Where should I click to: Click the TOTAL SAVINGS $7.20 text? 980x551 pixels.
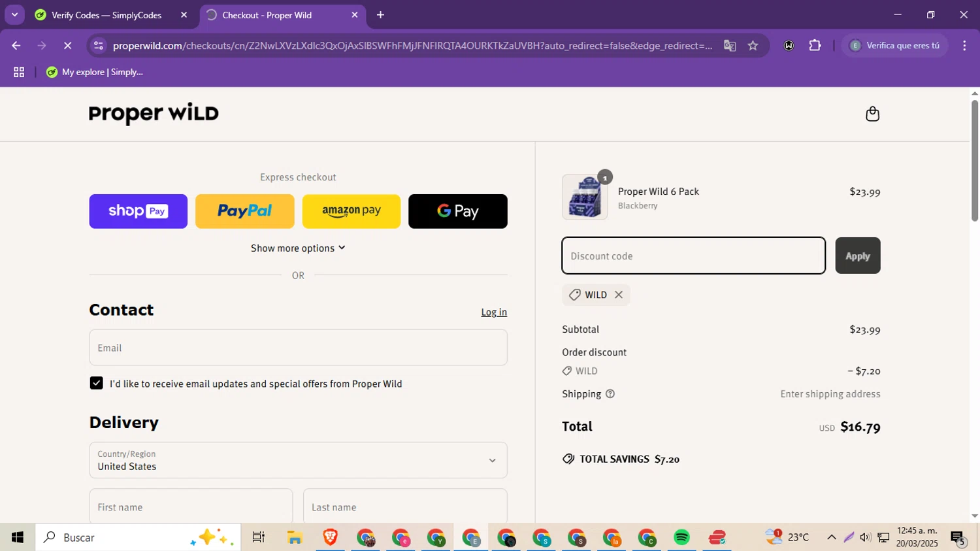630,459
